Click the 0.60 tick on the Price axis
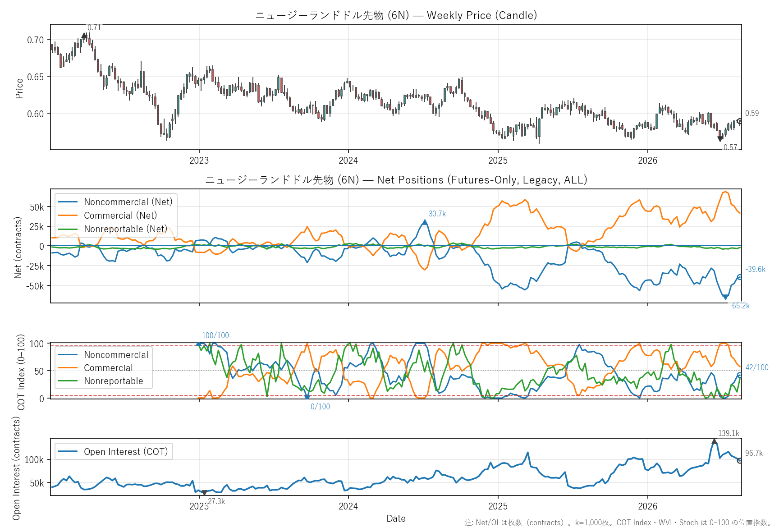 coord(36,114)
